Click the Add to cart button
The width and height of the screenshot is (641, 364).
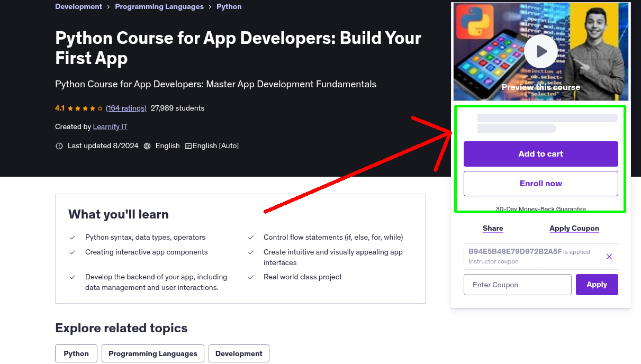click(541, 154)
